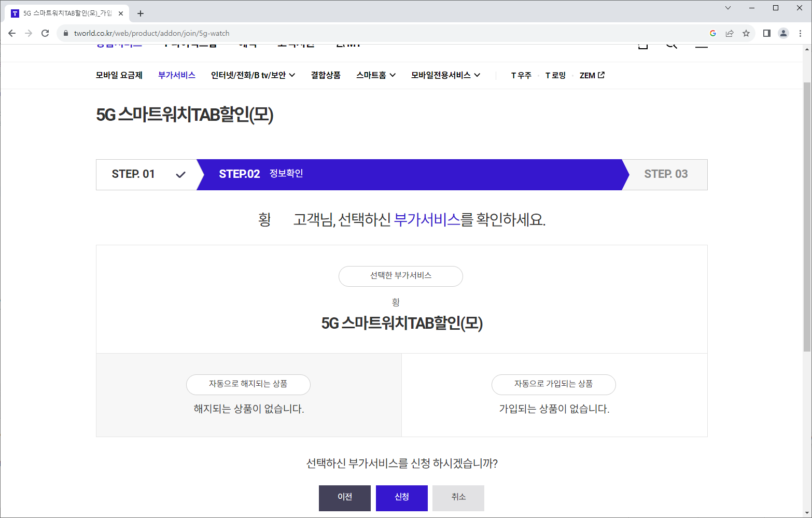Click the STEP. 01 checkmark icon
Screen dimensions: 812x518
[180, 175]
